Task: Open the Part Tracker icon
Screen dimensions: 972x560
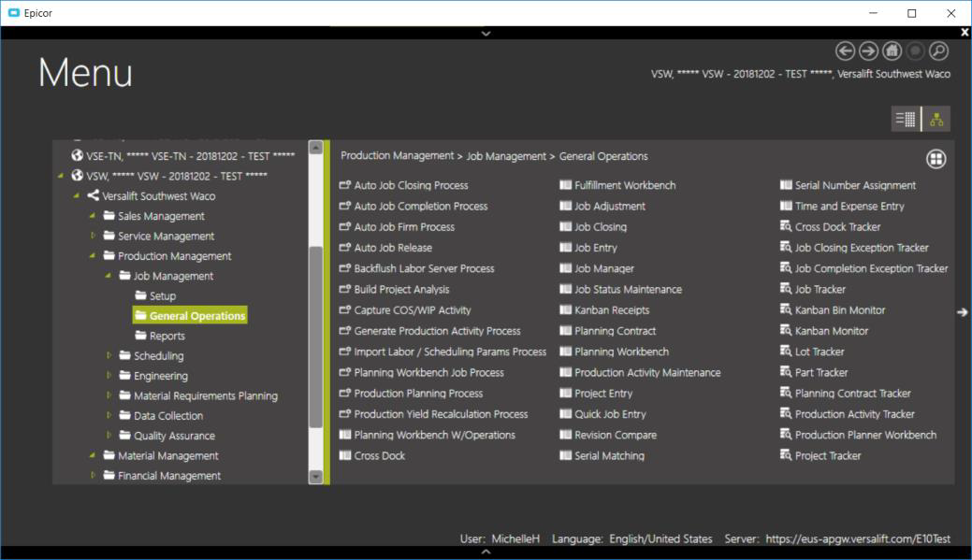Action: [786, 372]
